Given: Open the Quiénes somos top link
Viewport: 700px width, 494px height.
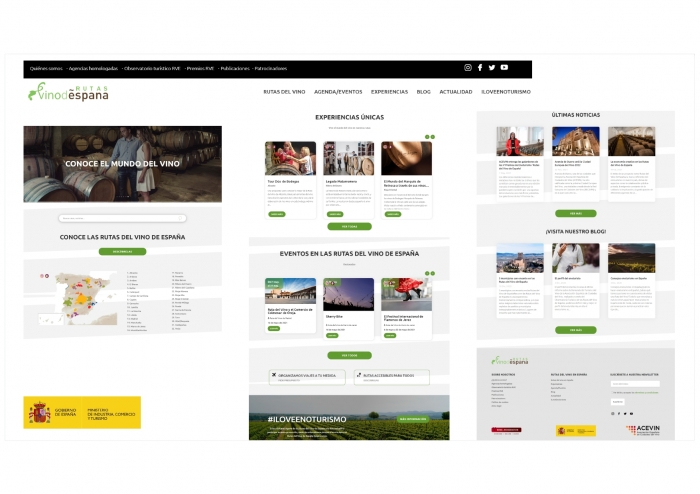Looking at the screenshot, I should (45, 68).
